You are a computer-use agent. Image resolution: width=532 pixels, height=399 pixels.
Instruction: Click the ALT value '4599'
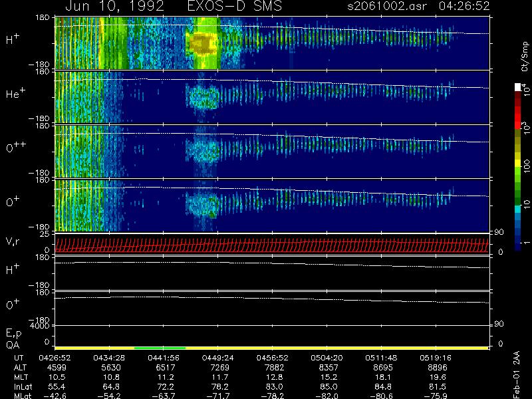click(x=57, y=368)
